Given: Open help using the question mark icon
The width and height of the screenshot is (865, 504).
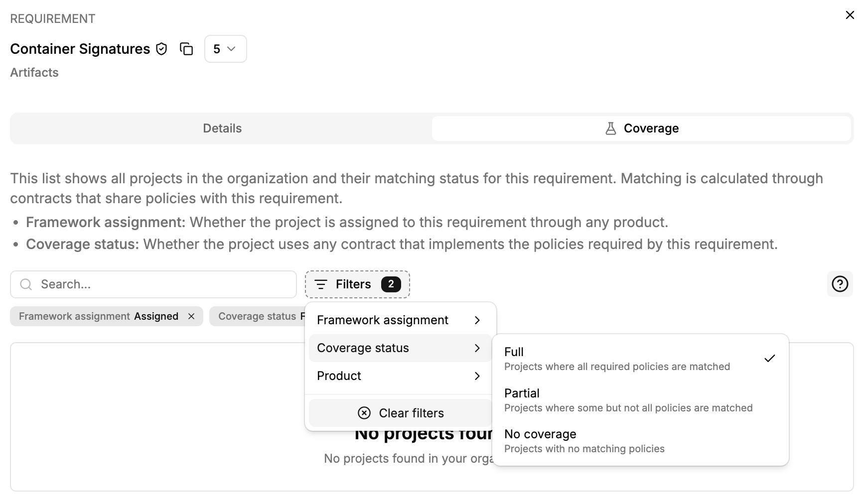Looking at the screenshot, I should tap(839, 284).
